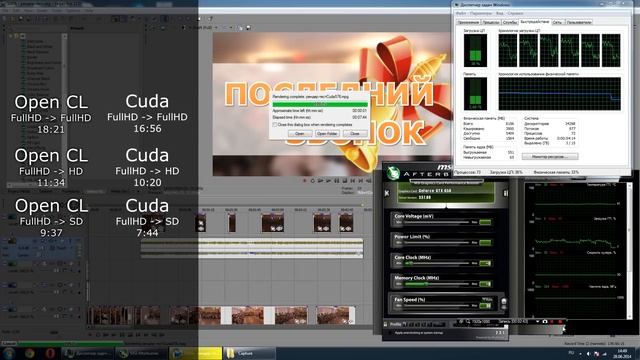
Task: Click the Memory Clock value box
Action: (485, 284)
